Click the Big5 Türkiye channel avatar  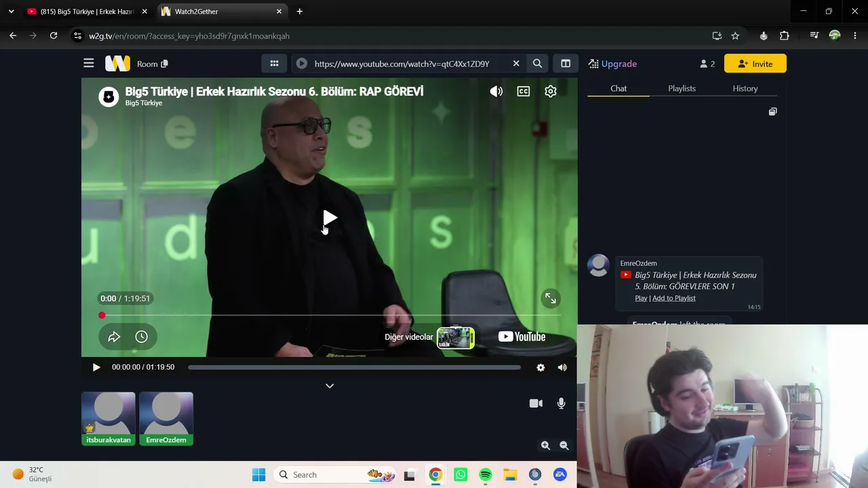coord(108,96)
